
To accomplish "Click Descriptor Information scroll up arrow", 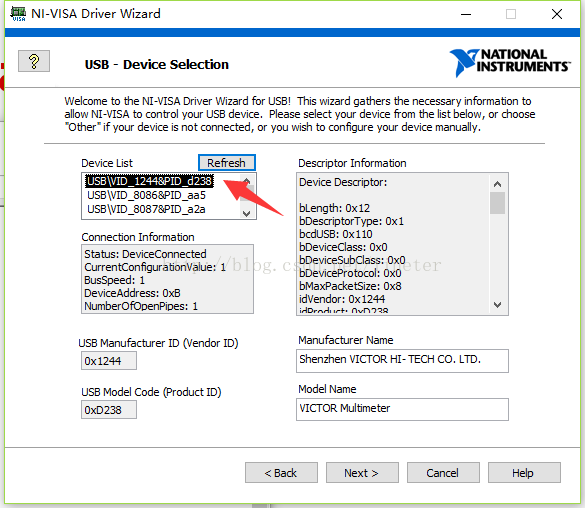I will click(497, 184).
